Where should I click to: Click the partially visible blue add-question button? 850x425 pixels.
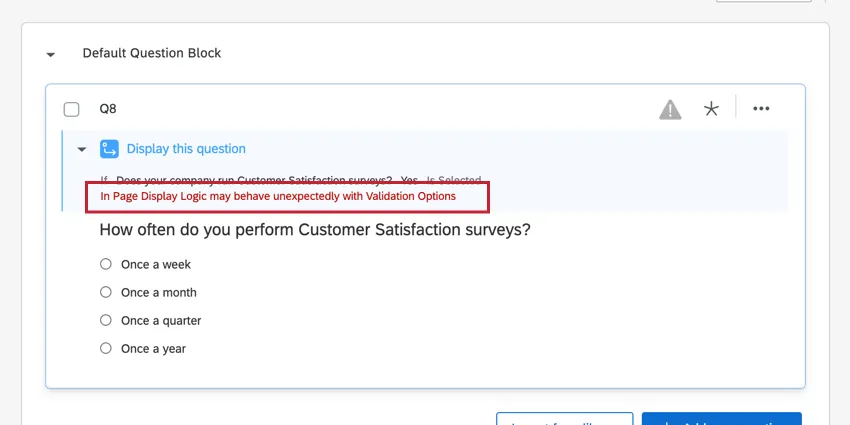(x=721, y=419)
